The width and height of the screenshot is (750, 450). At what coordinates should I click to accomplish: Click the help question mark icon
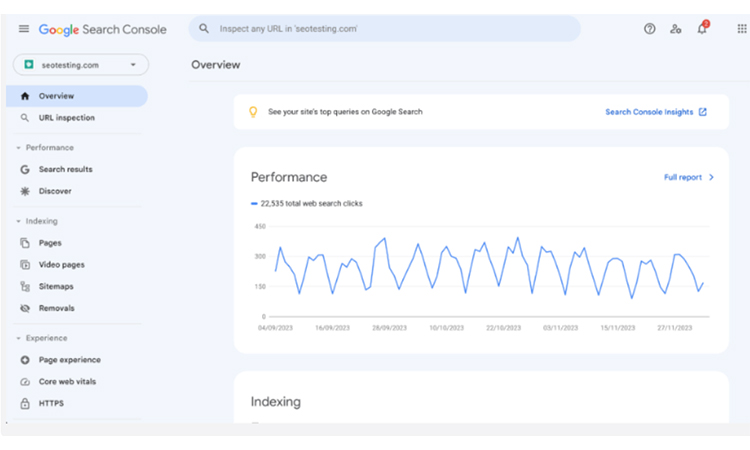click(650, 29)
